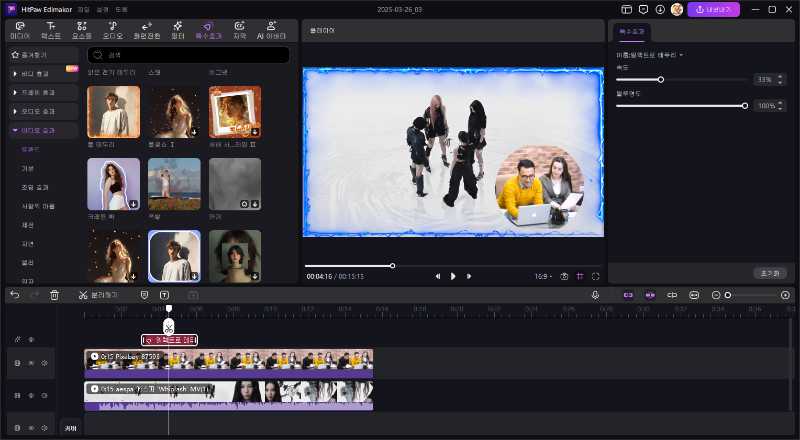The width and height of the screenshot is (800, 440).
Task: Expand the body effects category marked NEW
Action: tap(43, 74)
